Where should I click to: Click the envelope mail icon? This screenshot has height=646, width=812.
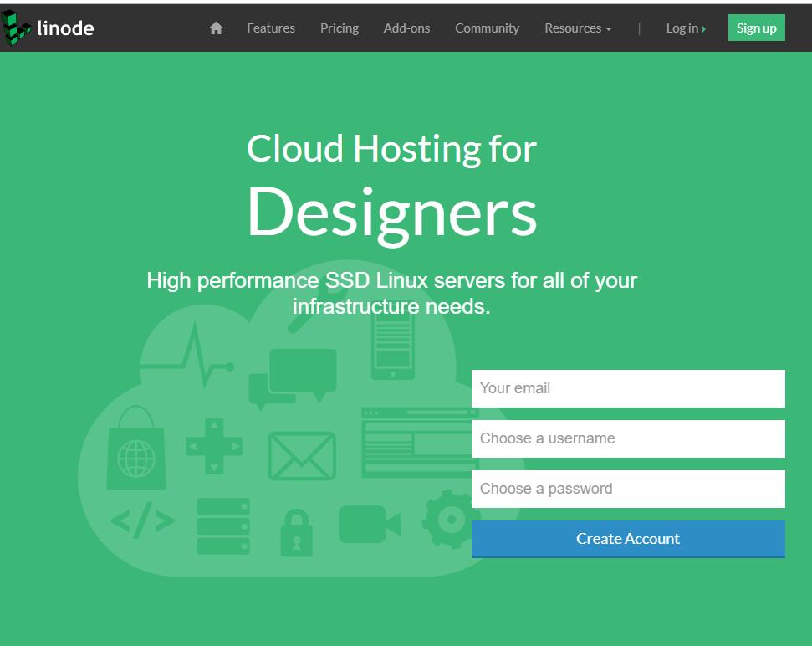coord(301,456)
